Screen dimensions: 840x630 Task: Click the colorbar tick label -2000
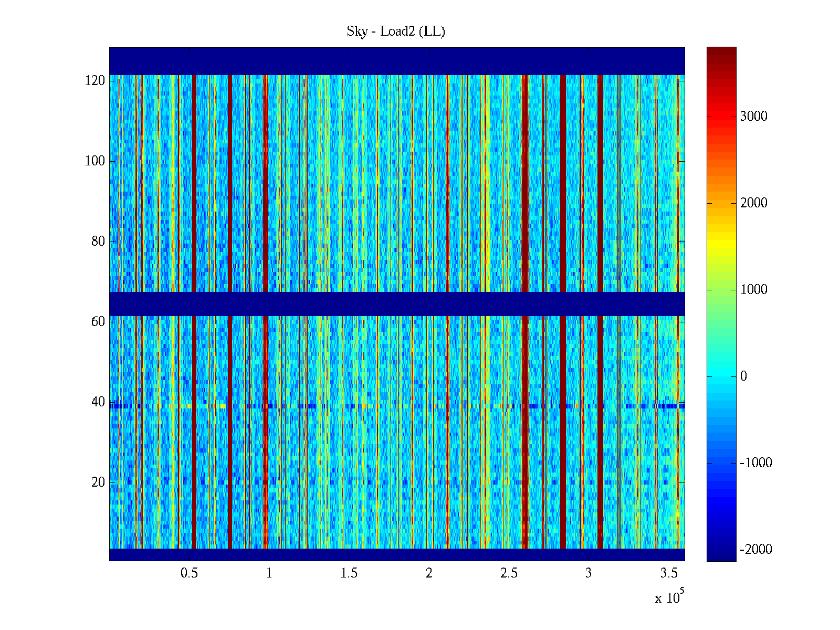(x=755, y=550)
